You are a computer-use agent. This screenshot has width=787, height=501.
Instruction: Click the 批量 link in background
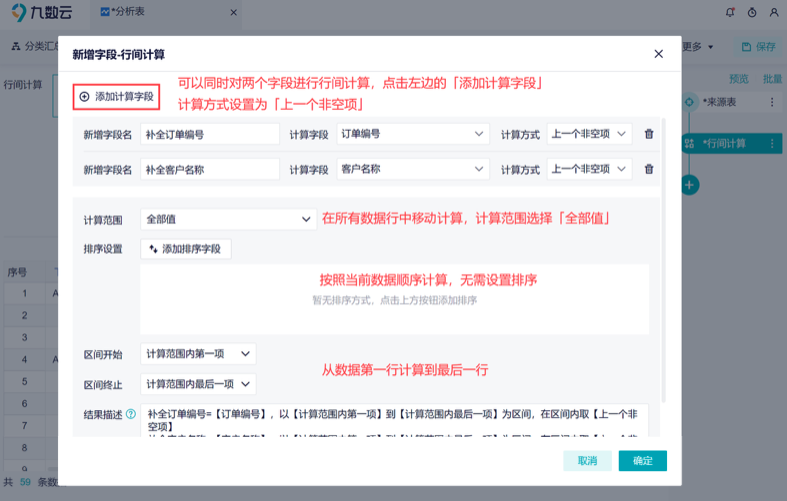[x=772, y=79]
